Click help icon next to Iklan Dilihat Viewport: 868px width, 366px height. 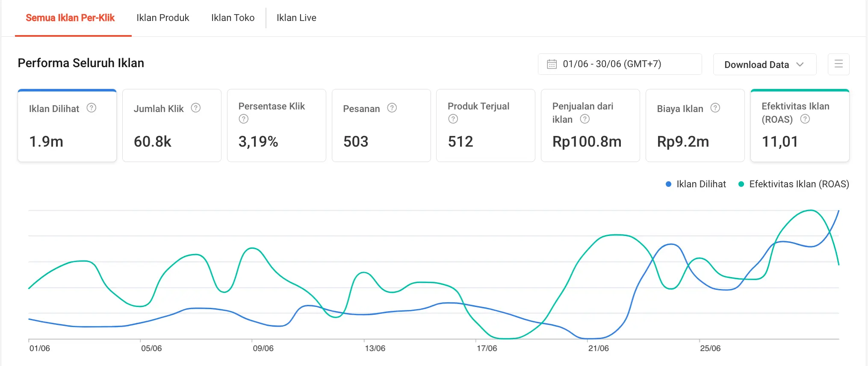[92, 108]
